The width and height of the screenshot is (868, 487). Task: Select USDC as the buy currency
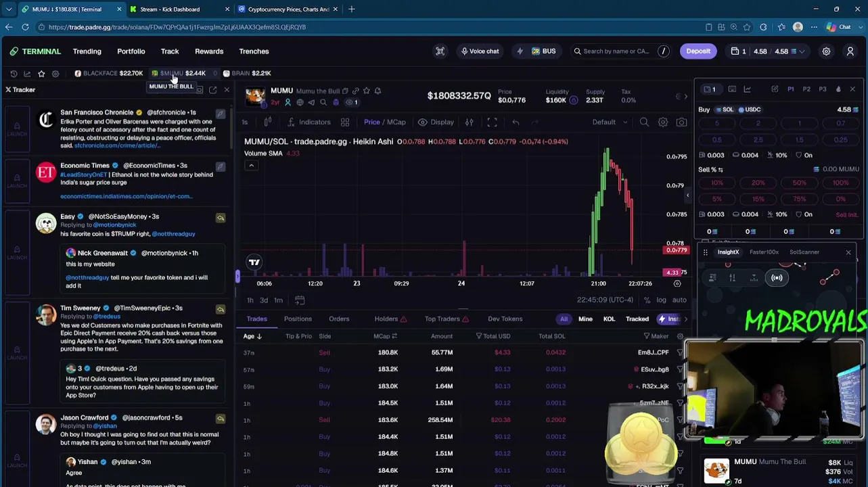click(750, 110)
